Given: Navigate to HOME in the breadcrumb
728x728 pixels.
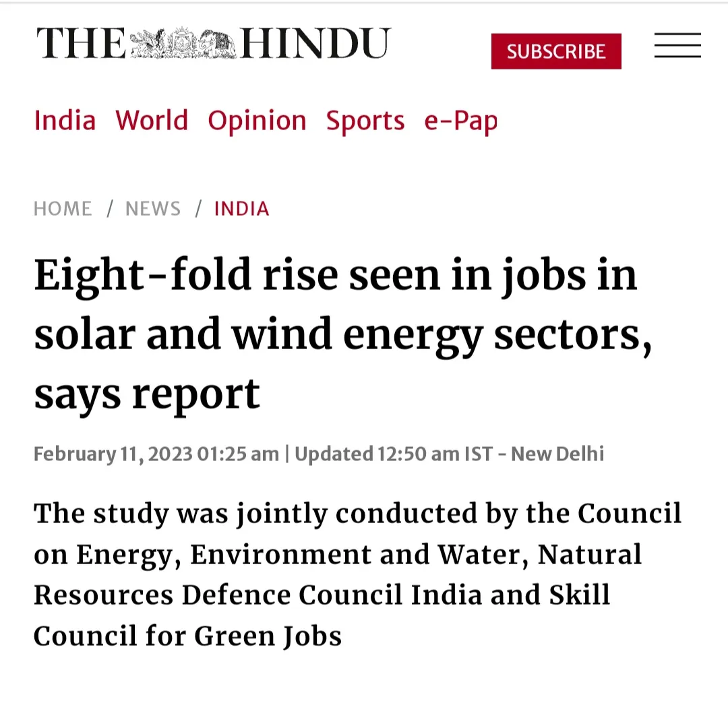Looking at the screenshot, I should click(63, 209).
